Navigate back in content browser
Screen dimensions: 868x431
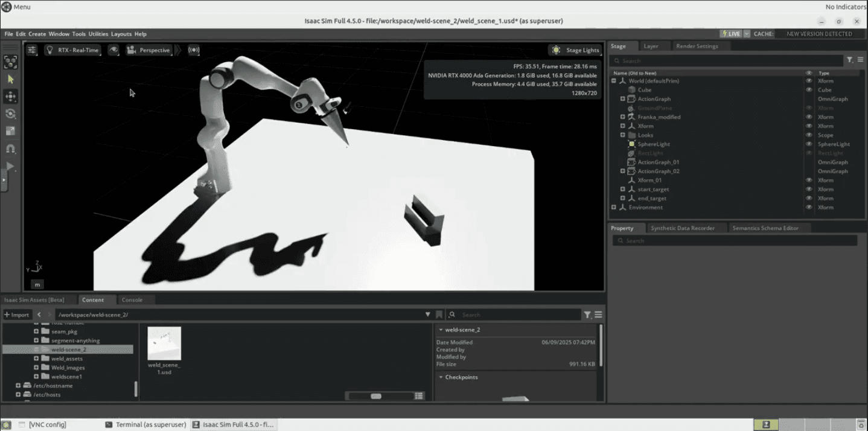pos(39,314)
